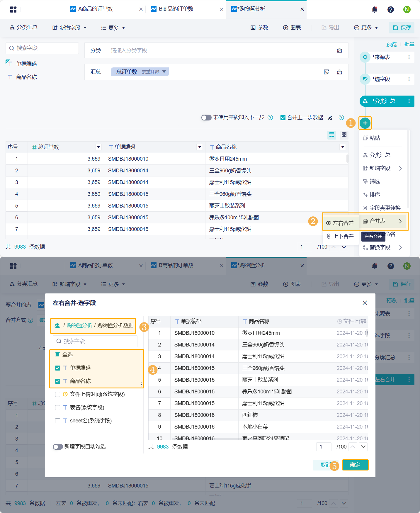This screenshot has width=420, height=513.
Task: Open the 左右合并 step's three-dot menu
Action: pos(409,380)
